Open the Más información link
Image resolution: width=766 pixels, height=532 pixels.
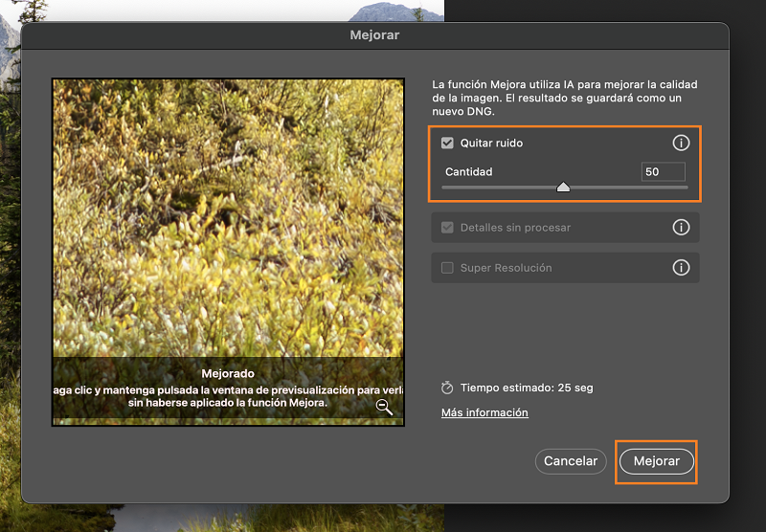484,412
